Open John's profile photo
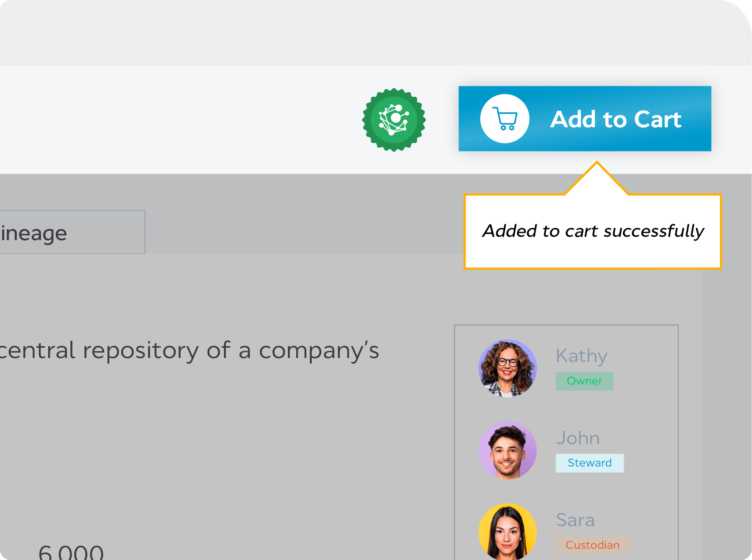The height and width of the screenshot is (560, 752). click(x=507, y=450)
